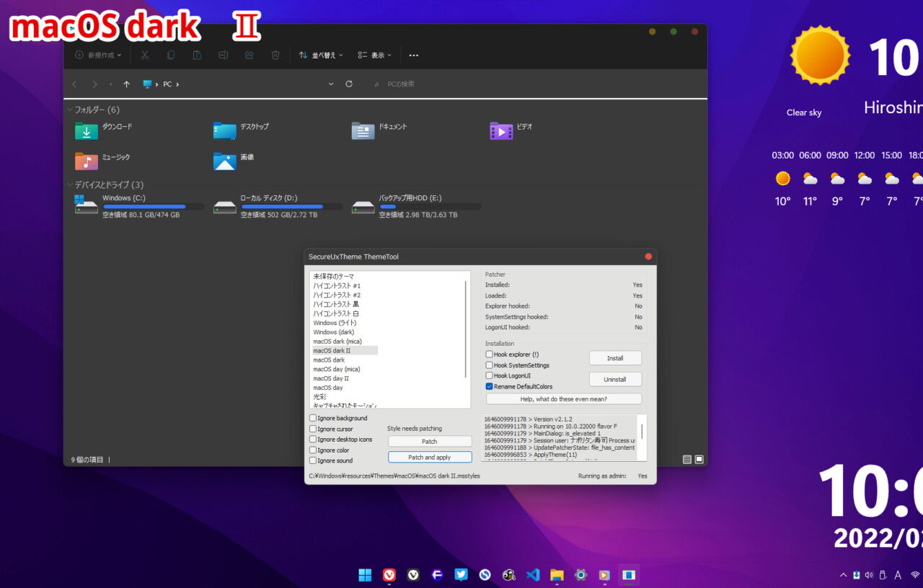Collapse the デバイスとドライブ (3) group

69,185
